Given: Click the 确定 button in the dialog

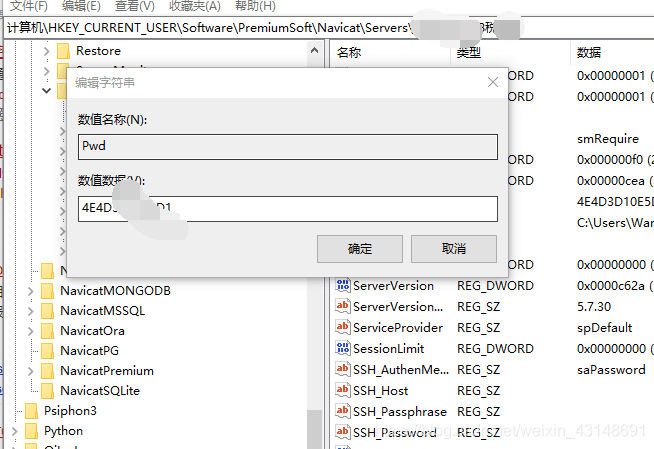Looking at the screenshot, I should tap(360, 249).
